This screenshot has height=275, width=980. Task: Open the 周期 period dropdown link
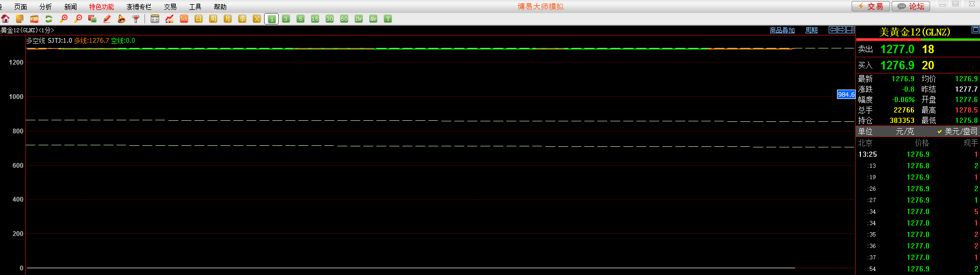coord(811,30)
